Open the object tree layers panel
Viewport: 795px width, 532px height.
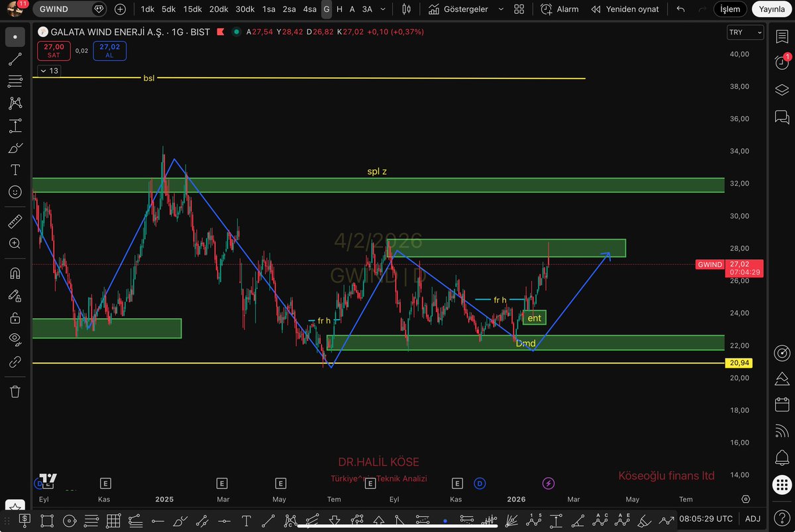pyautogui.click(x=782, y=90)
